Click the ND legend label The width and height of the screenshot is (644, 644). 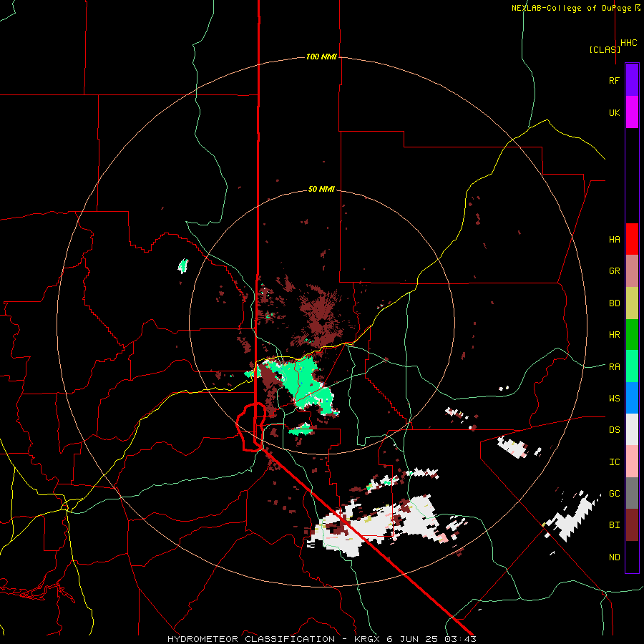(x=615, y=557)
